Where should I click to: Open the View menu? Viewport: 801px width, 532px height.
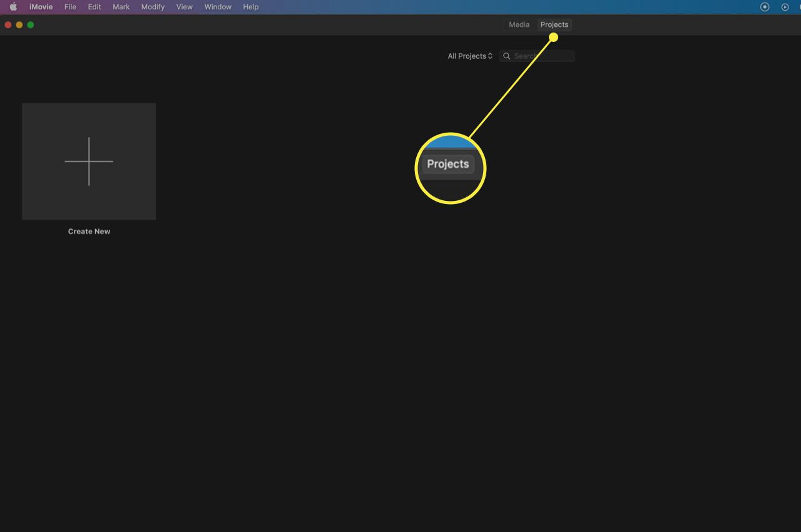click(x=184, y=7)
